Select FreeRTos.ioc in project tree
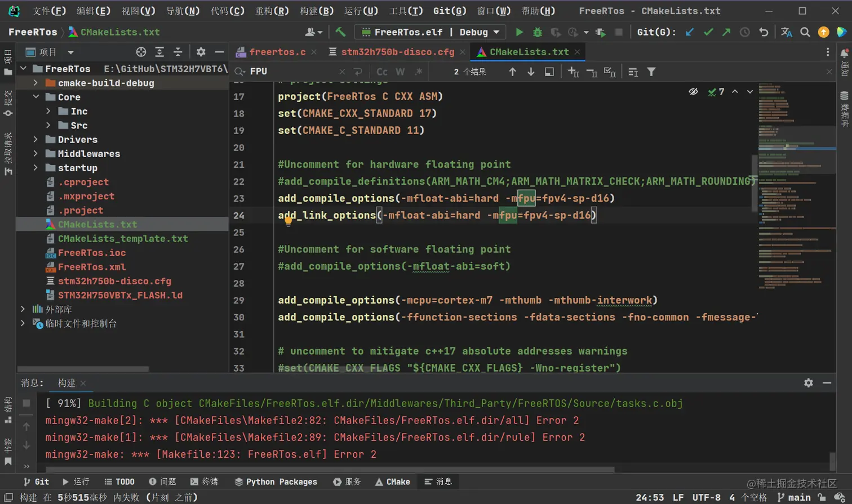This screenshot has height=504, width=852. click(x=92, y=253)
